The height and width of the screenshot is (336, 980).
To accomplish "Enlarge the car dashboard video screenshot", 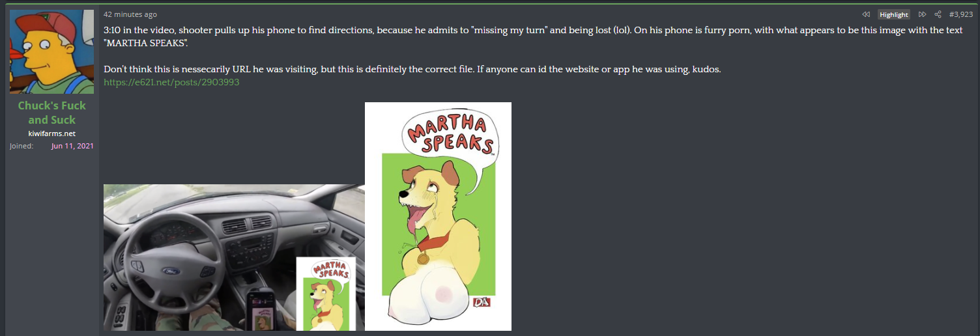I will point(234,257).
